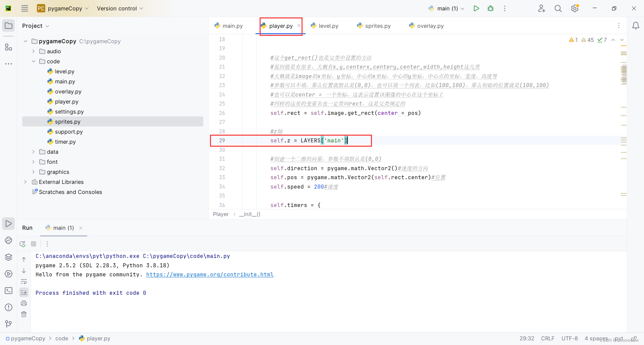Expand the data folder
The width and height of the screenshot is (644, 345).
33,152
